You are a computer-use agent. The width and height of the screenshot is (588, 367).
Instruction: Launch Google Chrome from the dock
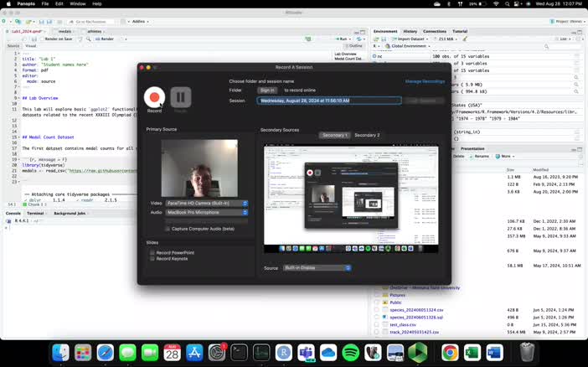coord(450,353)
